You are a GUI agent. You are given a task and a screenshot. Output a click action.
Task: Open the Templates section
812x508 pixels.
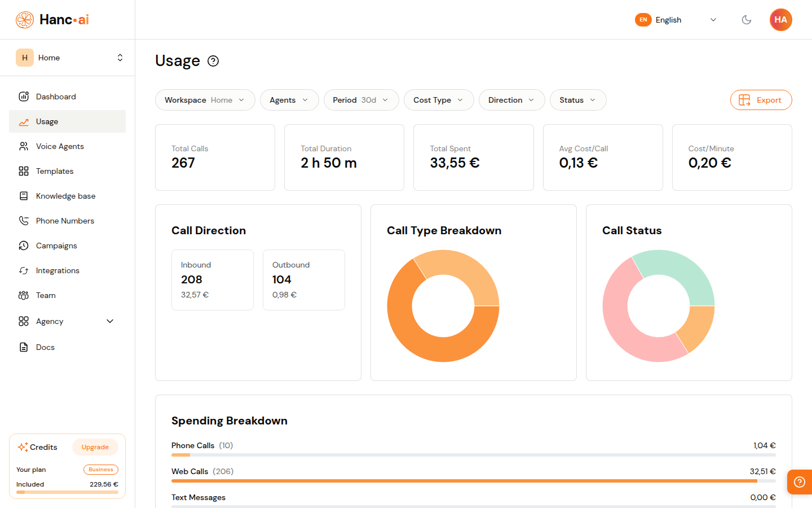pos(54,171)
